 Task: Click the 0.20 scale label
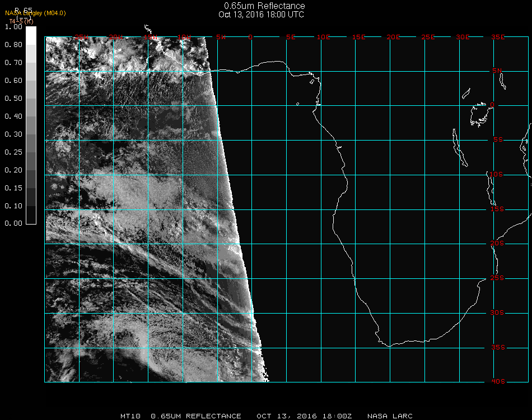click(13, 170)
